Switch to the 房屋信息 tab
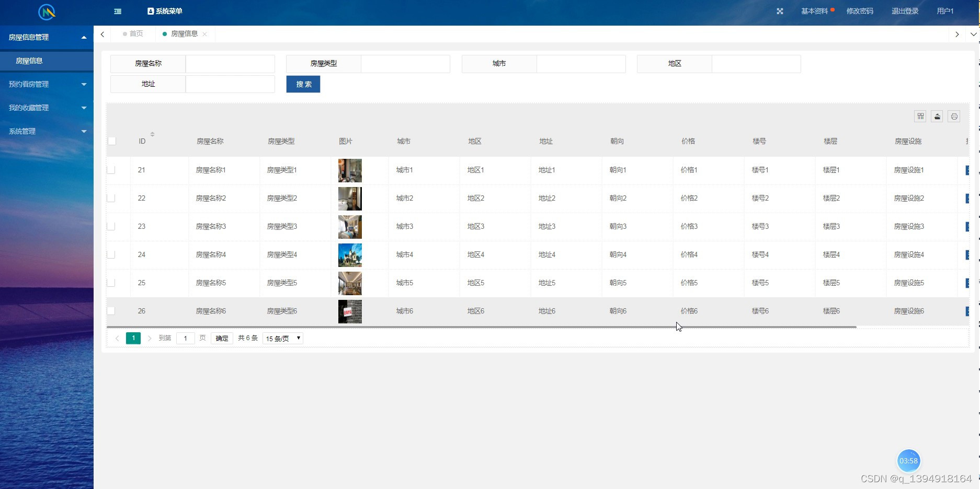This screenshot has height=489, width=980. click(x=184, y=33)
